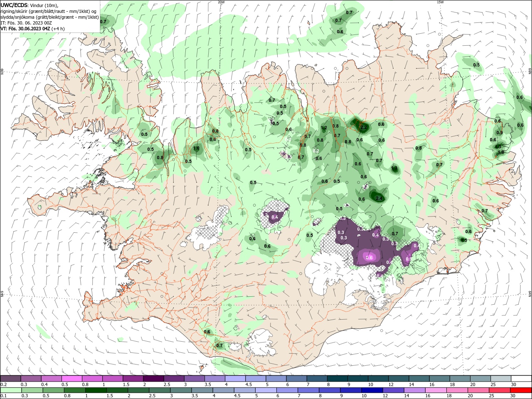Click the '20W' longitude label
Image resolution: width=532 pixels, height=399 pixels.
point(221,2)
